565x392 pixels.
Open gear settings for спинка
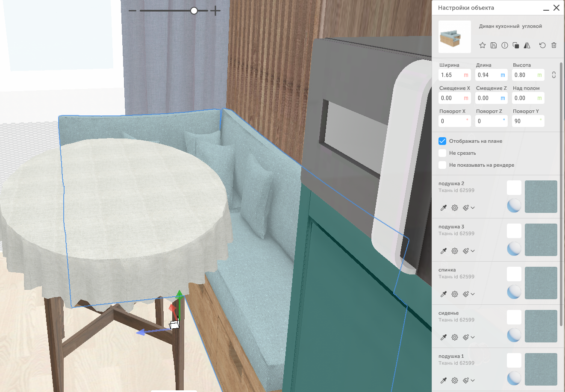(x=455, y=294)
